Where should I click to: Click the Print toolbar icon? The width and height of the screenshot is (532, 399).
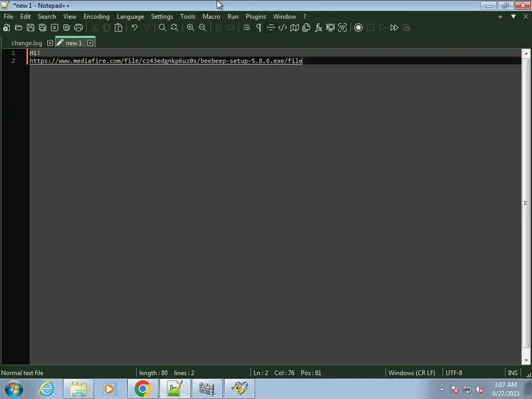click(x=78, y=28)
